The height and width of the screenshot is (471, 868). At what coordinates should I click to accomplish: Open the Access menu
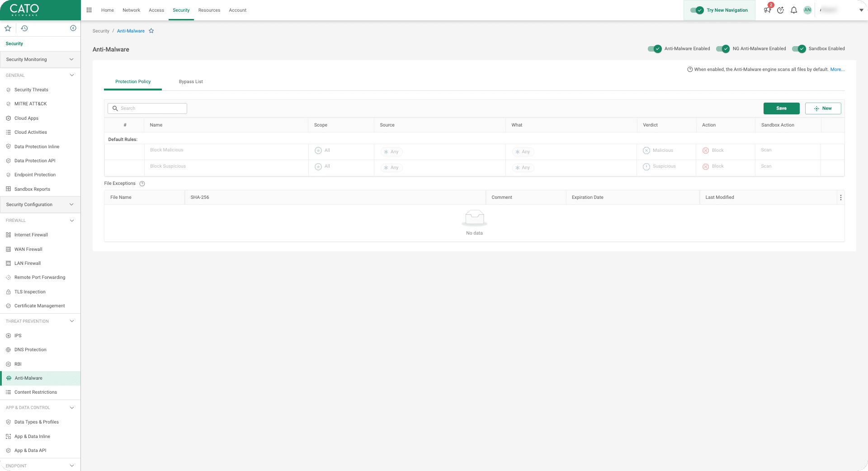pos(156,10)
